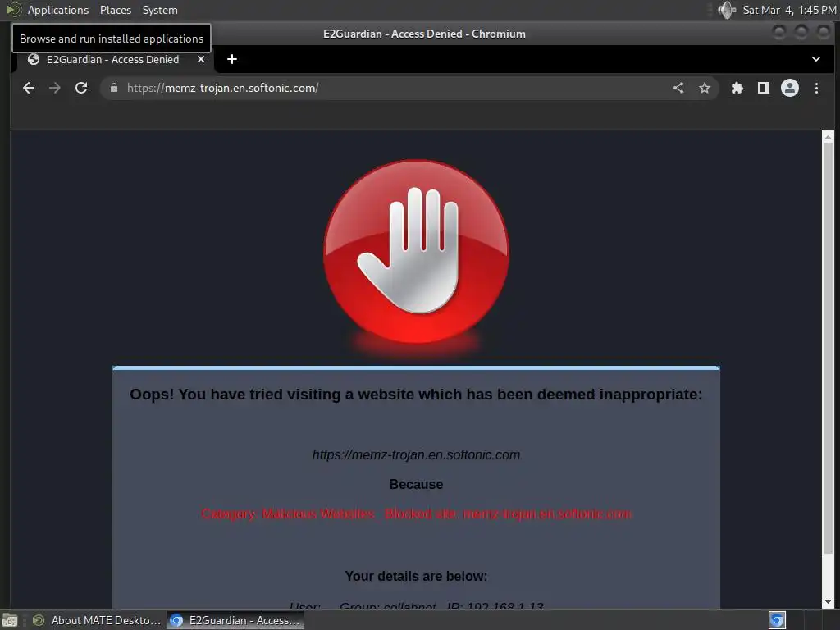Bookmark this tab with the star
The width and height of the screenshot is (840, 630).
point(705,88)
